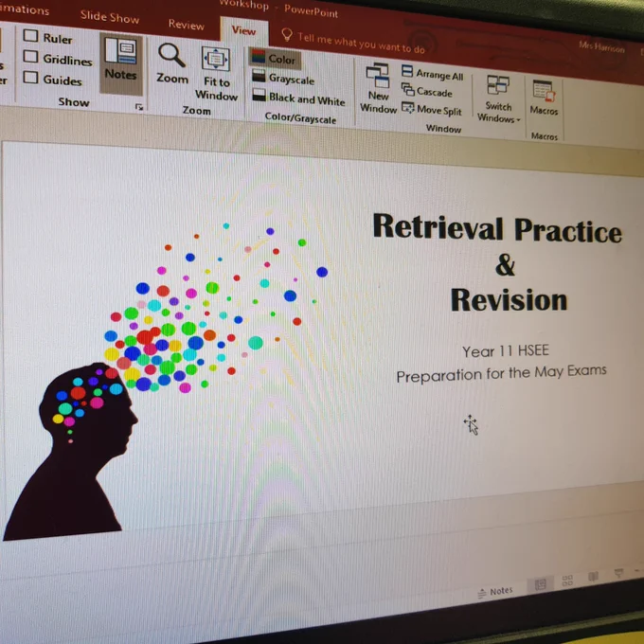Select the Color view mode

tap(275, 59)
